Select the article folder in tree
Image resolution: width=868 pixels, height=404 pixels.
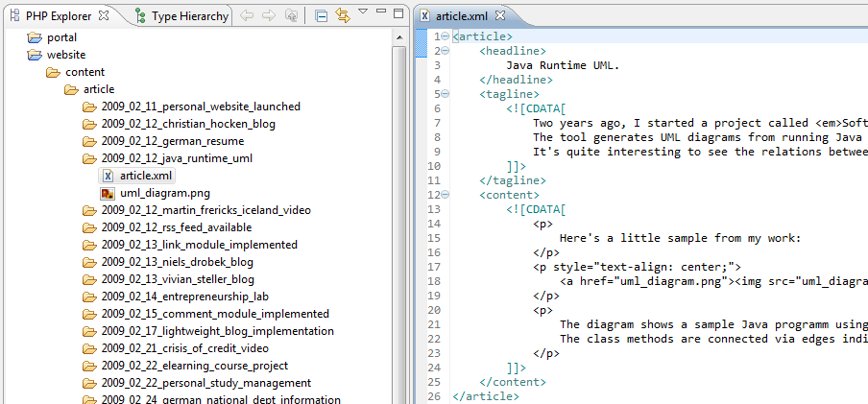(x=99, y=89)
